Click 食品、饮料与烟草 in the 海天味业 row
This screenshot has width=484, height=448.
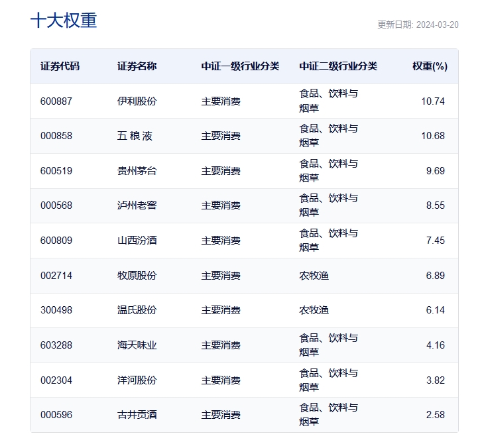click(x=328, y=345)
